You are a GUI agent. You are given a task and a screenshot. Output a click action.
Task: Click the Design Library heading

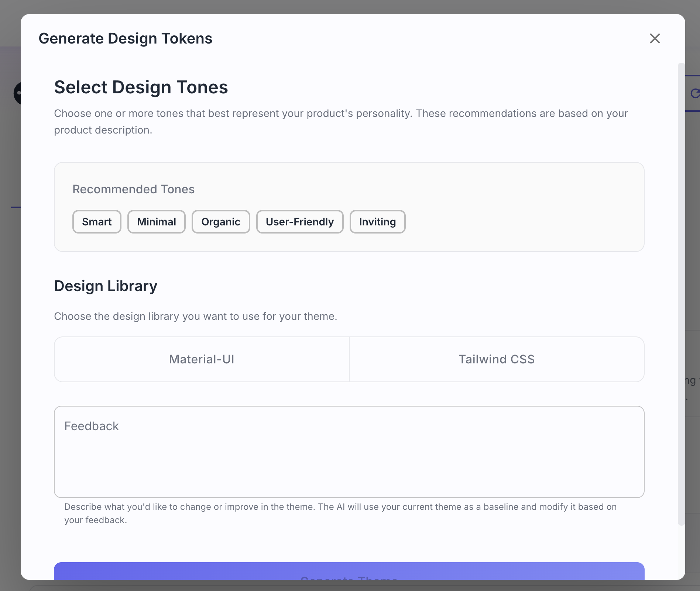click(106, 286)
